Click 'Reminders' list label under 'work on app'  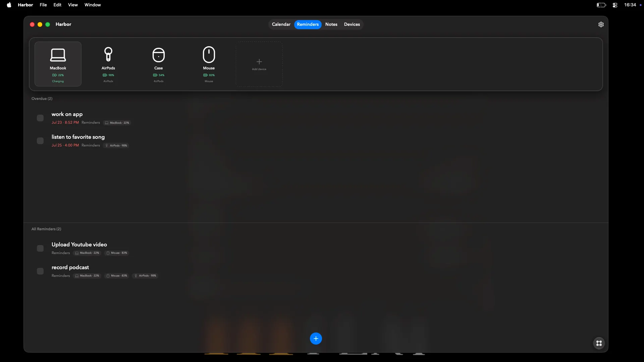tap(91, 123)
